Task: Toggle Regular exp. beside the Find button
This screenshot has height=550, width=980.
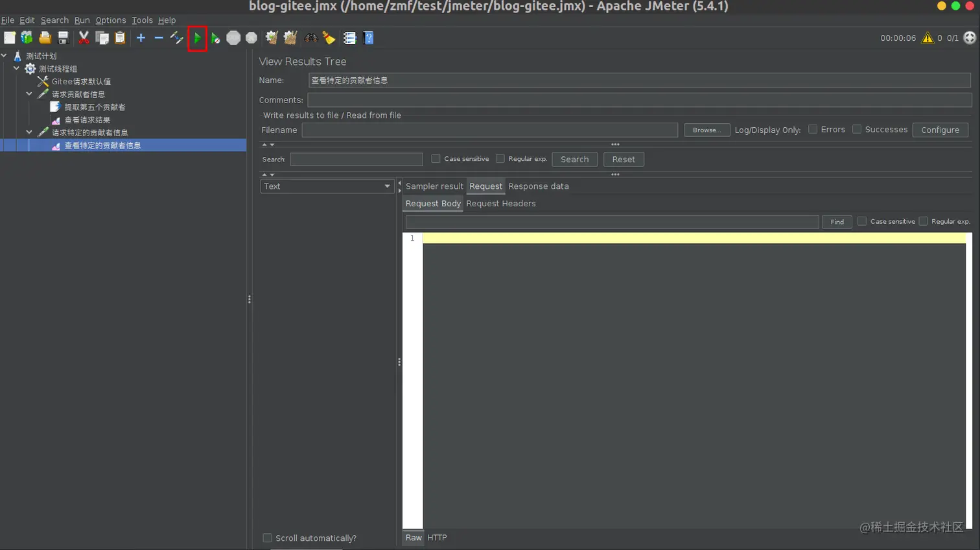Action: tap(923, 221)
